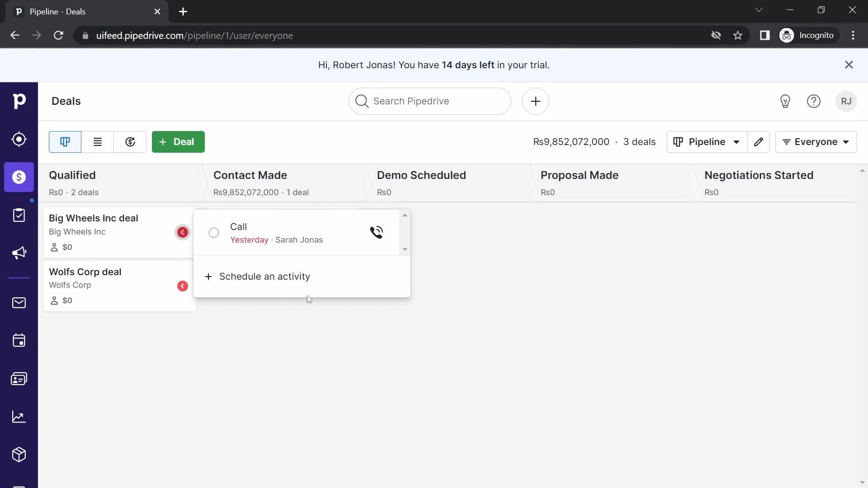
Task: Enable the activity completion circle for Call
Action: 213,232
